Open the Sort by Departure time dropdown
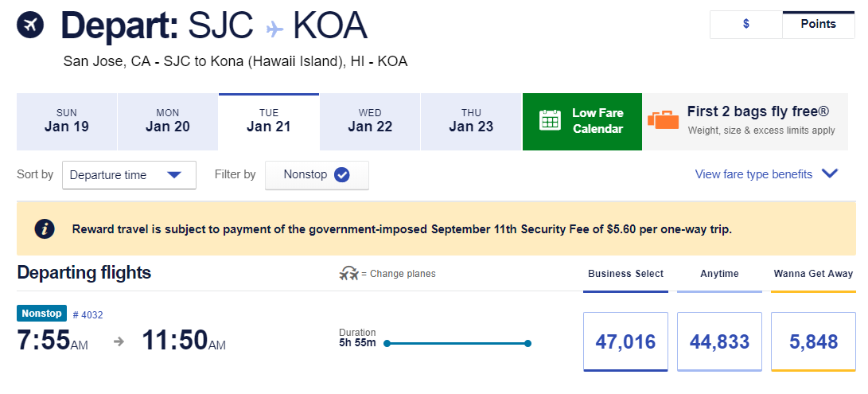The height and width of the screenshot is (394, 868). tap(129, 175)
